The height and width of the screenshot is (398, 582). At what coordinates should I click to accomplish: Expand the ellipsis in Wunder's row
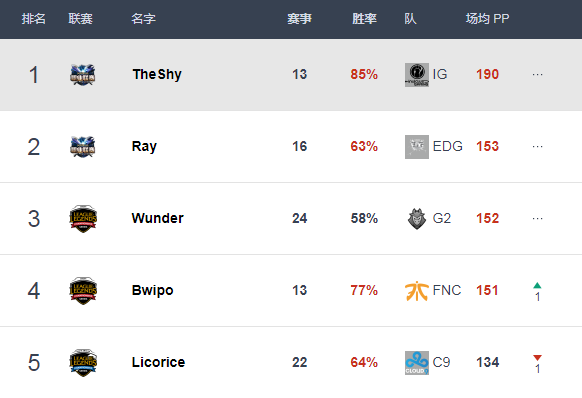537,219
